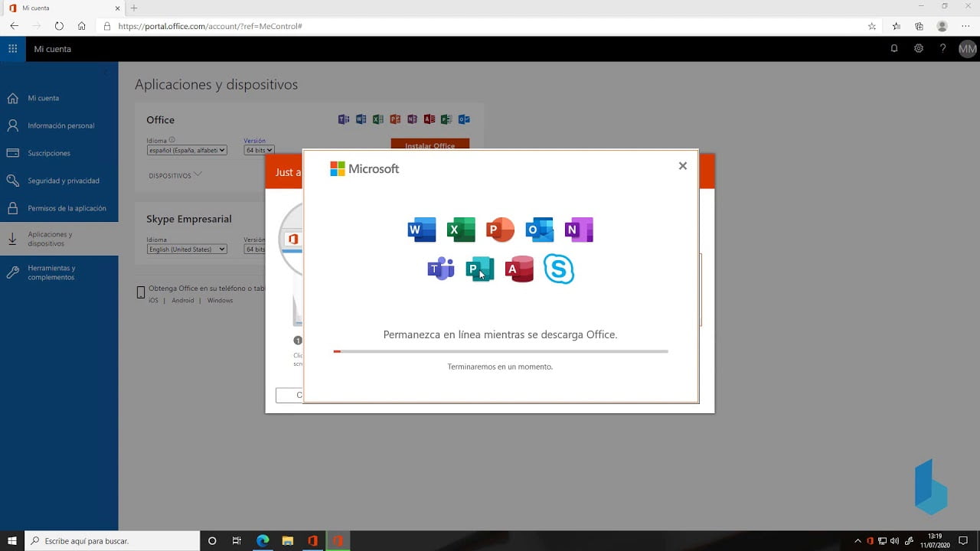This screenshot has height=551, width=980.
Task: Click the Instalar Office button
Action: pyautogui.click(x=430, y=145)
